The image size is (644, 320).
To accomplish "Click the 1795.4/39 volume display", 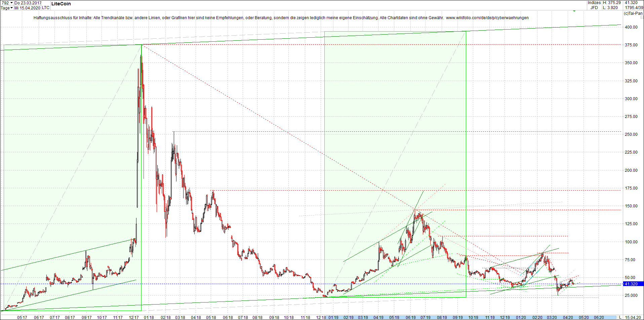I will 635,7.
